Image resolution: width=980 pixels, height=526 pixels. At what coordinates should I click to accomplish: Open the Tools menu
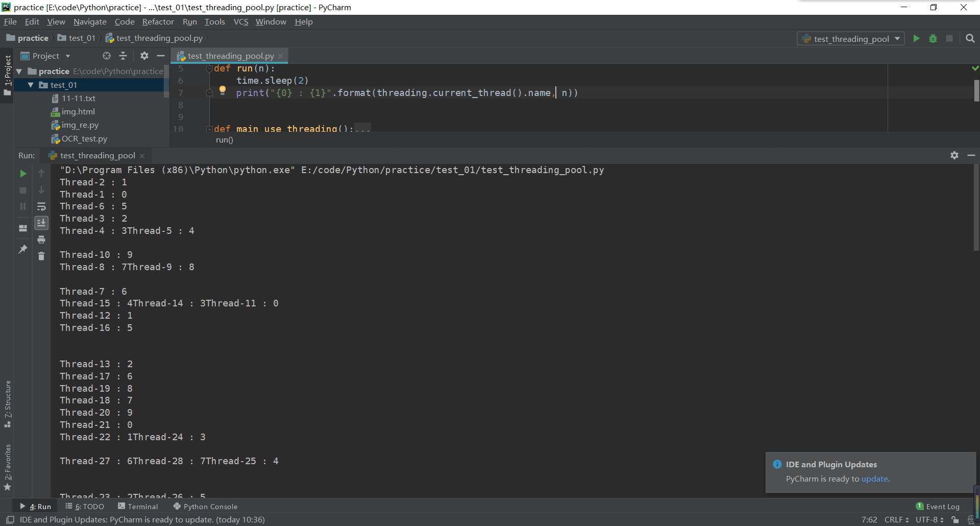215,22
